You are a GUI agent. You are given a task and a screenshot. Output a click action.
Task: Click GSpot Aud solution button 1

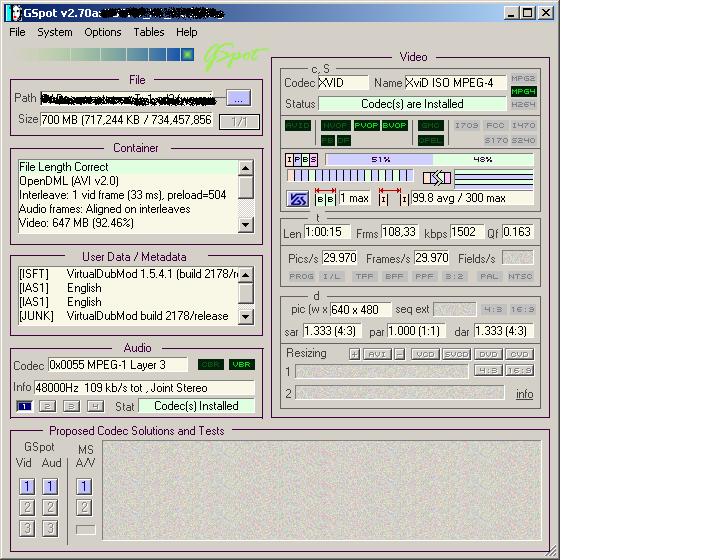click(x=50, y=487)
